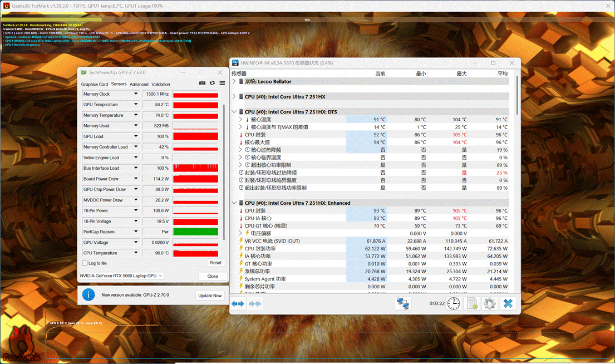
Task: Open HWiNFO settings gear icon
Action: pyautogui.click(x=489, y=303)
